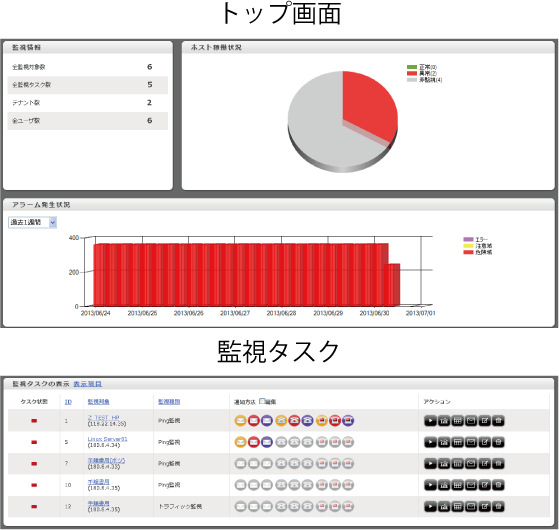Click the trash delete icon for task ID 10
This screenshot has height=530, width=559.
tap(498, 485)
